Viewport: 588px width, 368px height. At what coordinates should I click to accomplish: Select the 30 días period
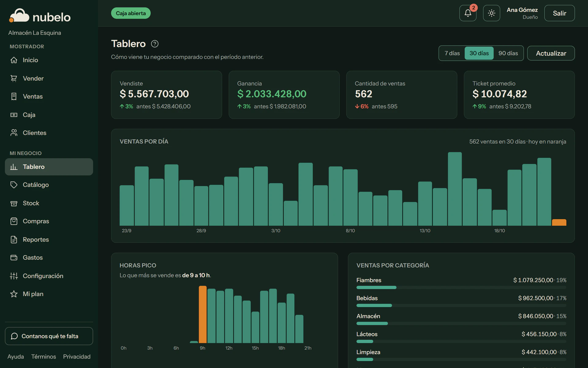[x=479, y=53]
